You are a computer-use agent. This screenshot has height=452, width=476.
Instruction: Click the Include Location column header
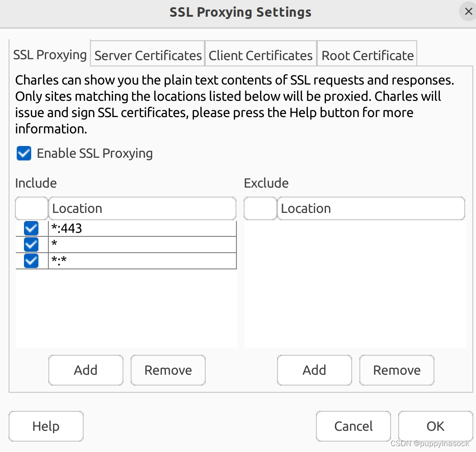(x=142, y=208)
